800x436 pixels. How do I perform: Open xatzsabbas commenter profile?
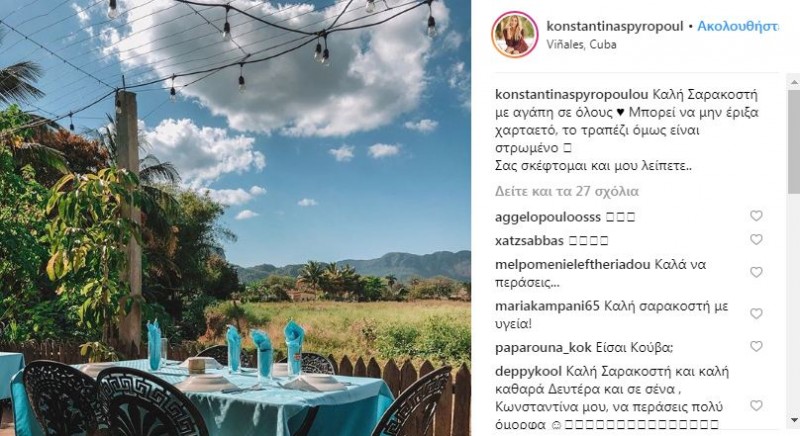(x=529, y=240)
